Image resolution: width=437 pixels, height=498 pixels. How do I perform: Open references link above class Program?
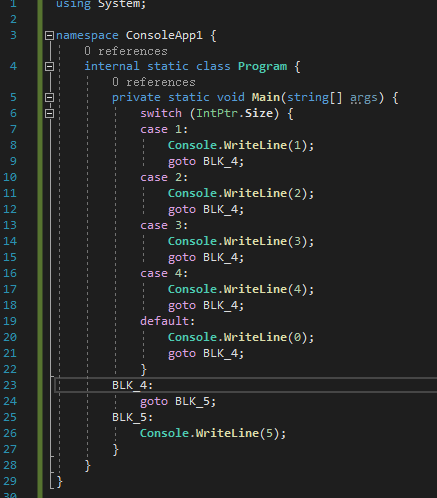[x=126, y=51]
